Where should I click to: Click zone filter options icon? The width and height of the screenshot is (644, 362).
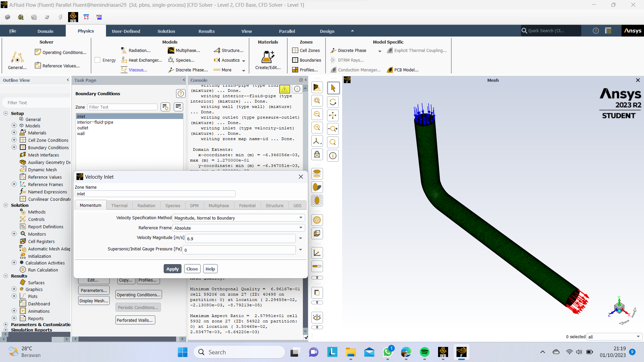coord(165,107)
